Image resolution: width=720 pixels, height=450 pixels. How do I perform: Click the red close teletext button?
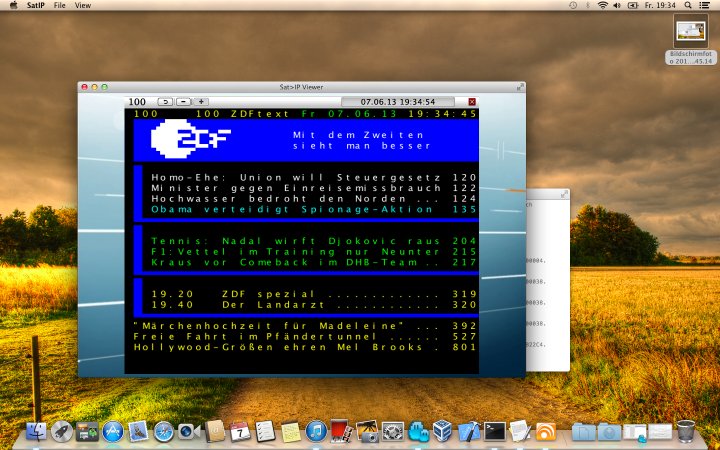(473, 102)
